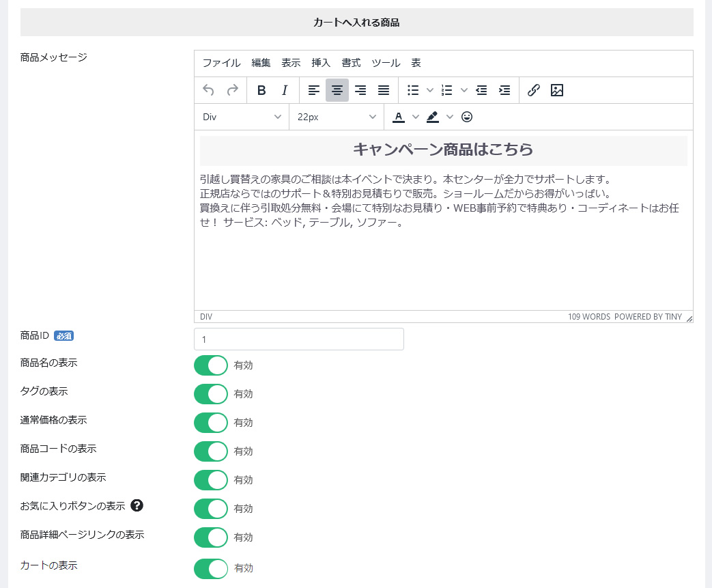Insert an image via picture icon
This screenshot has width=712, height=588.
(x=557, y=90)
